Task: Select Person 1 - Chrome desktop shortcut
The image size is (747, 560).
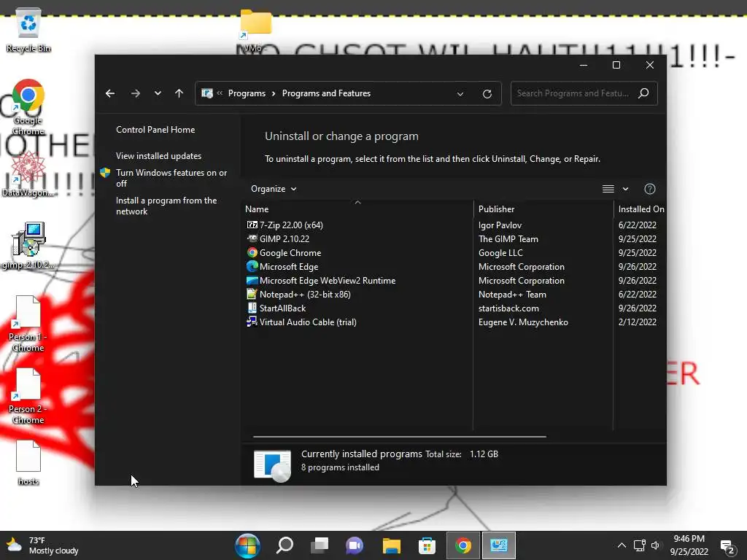Action: pos(28,324)
